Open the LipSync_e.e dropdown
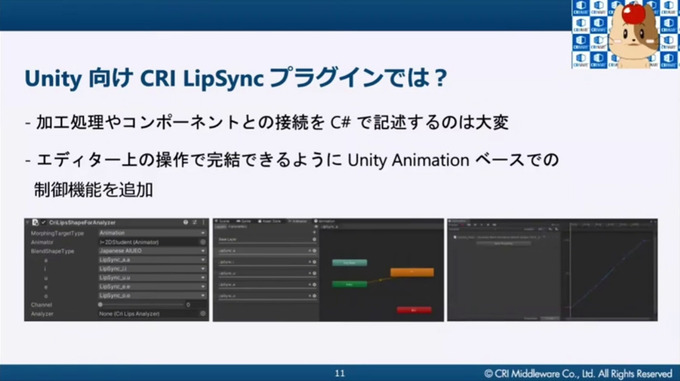680x381 pixels. 152,287
